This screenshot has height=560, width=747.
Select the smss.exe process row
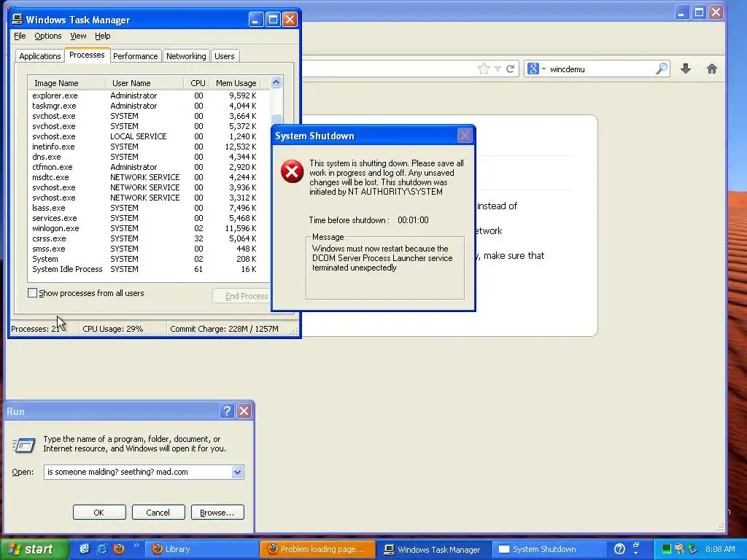click(x=149, y=249)
